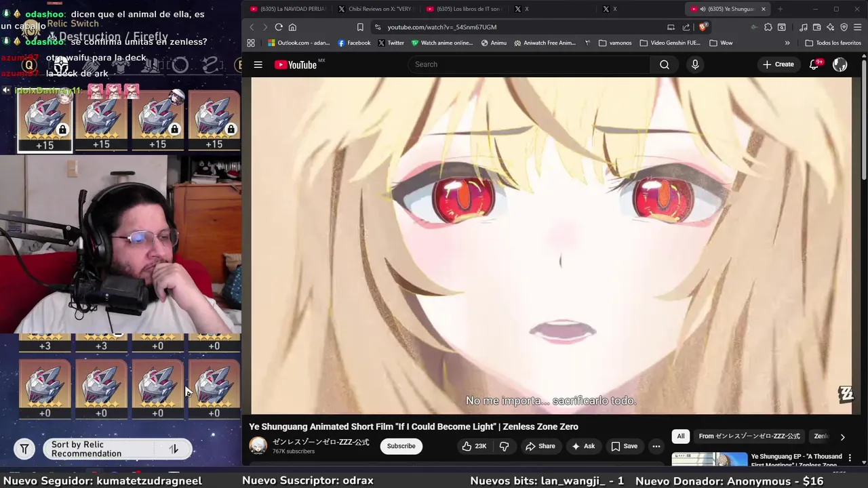Open the channel avatar of ゼンレスゾーンゼロ-ZZZ-公式

click(258, 446)
